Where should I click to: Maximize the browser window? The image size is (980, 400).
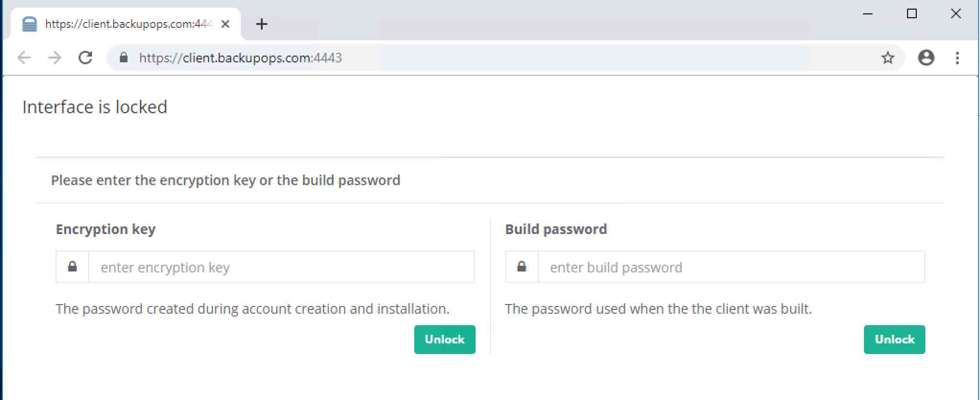pyautogui.click(x=912, y=14)
